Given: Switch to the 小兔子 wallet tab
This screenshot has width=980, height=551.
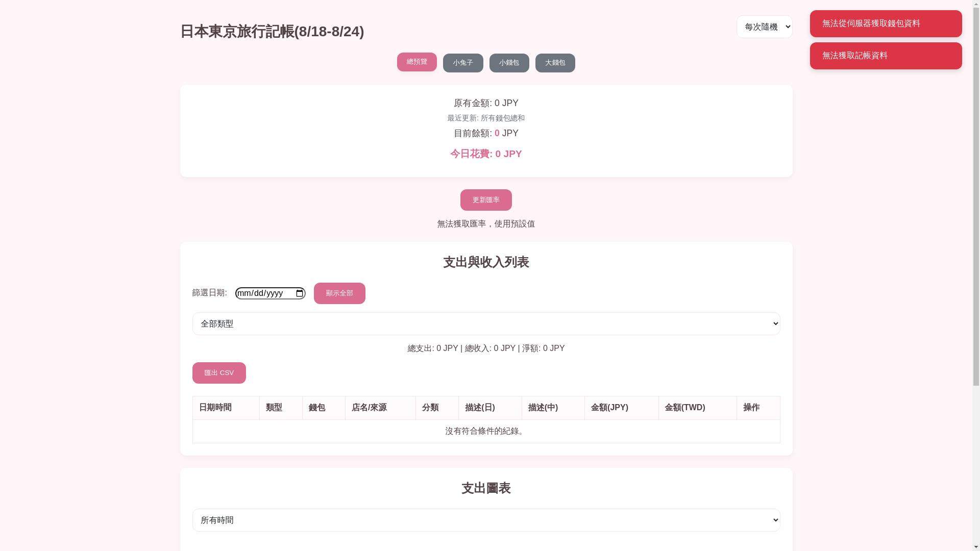Looking at the screenshot, I should pyautogui.click(x=463, y=63).
